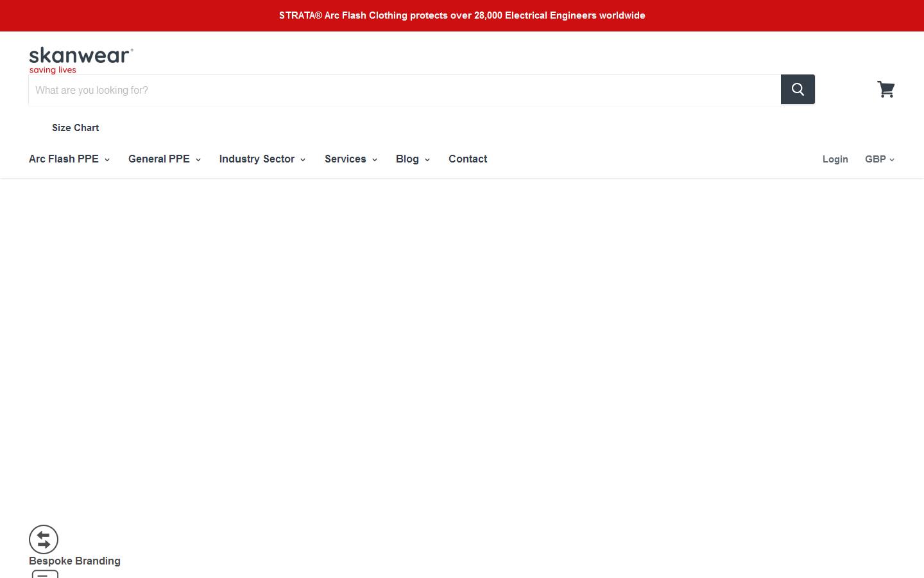The width and height of the screenshot is (924, 578).
Task: Click the skanwear logo
Action: pyautogui.click(x=81, y=60)
